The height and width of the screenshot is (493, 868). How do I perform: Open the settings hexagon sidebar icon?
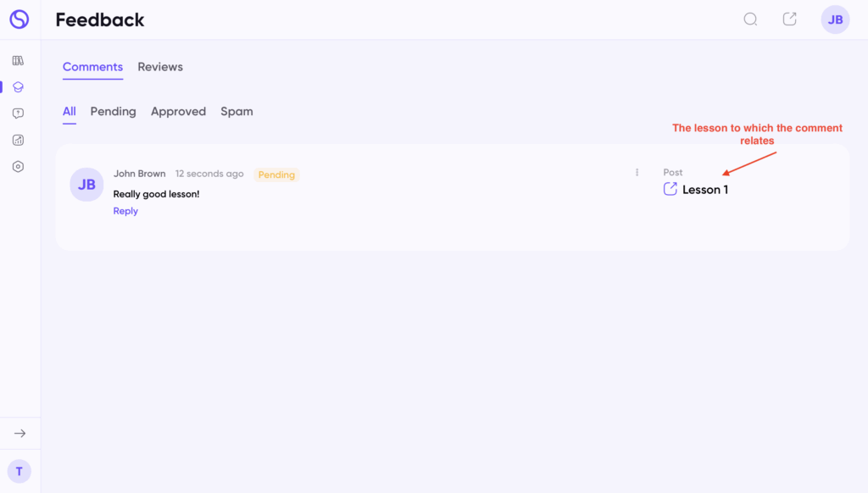tap(18, 167)
